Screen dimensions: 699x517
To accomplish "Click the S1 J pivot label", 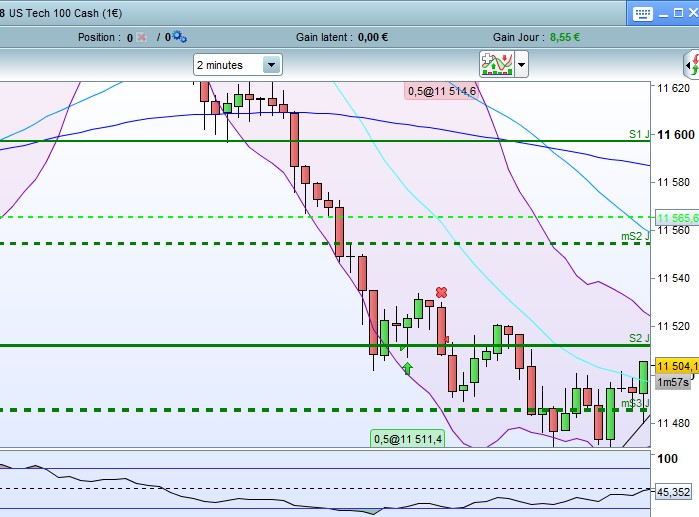I will pos(639,134).
